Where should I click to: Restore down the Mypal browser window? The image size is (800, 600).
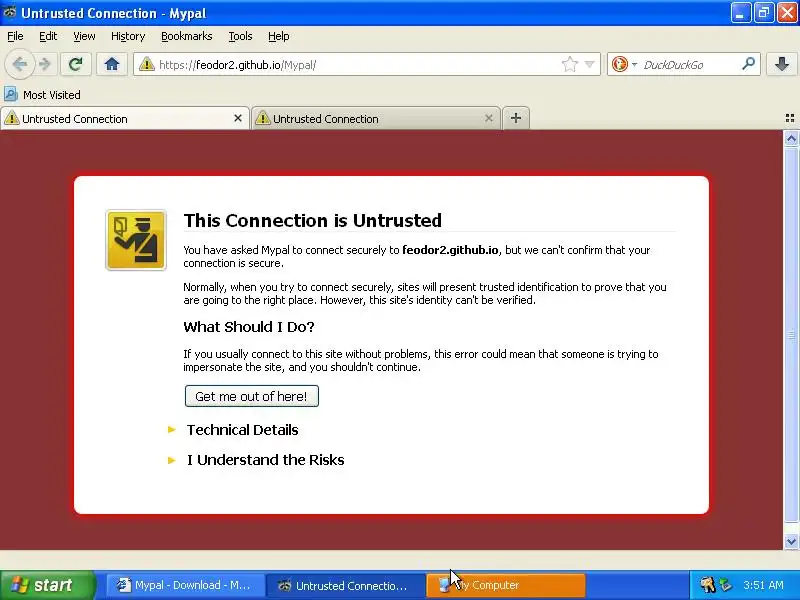tap(763, 13)
